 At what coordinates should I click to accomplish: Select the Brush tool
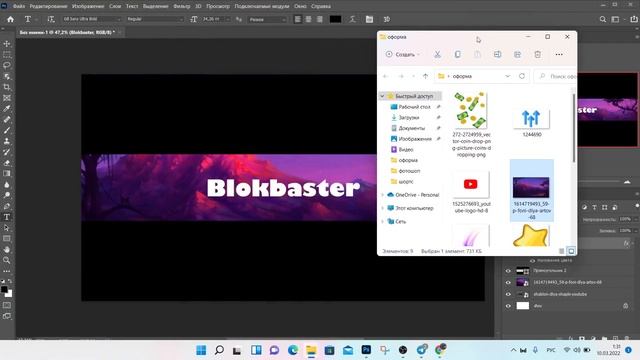[7, 130]
